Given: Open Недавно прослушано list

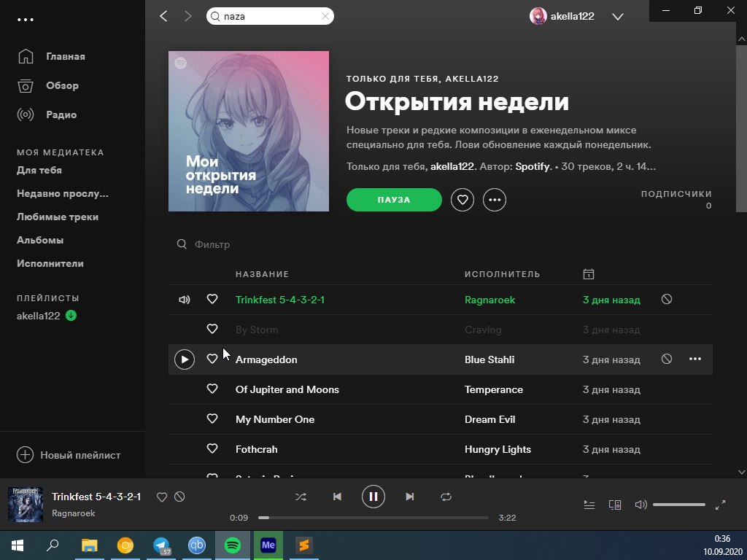Looking at the screenshot, I should (63, 193).
